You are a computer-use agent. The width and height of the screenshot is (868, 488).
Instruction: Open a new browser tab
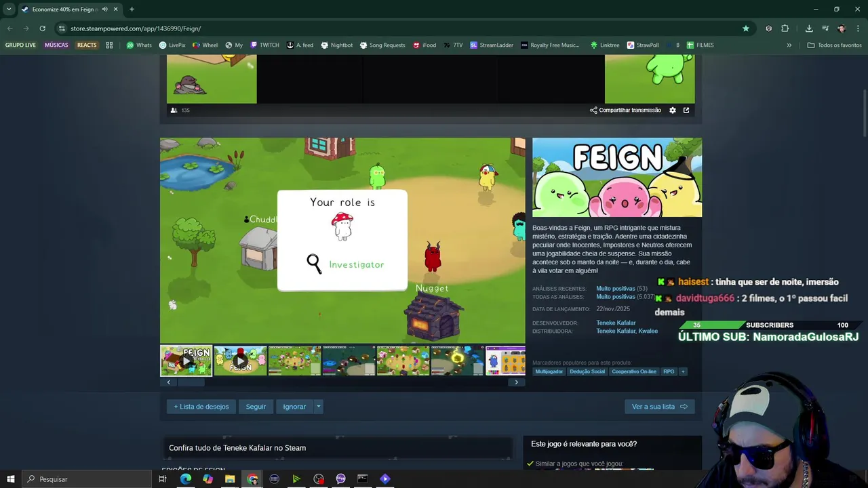click(132, 9)
